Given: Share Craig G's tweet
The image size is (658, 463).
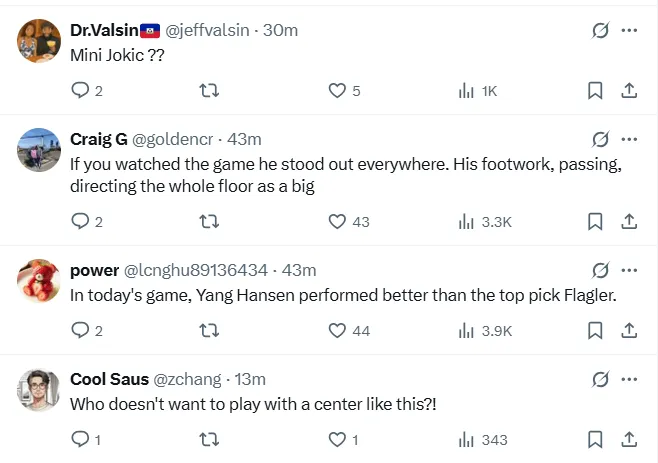Looking at the screenshot, I should [x=629, y=221].
